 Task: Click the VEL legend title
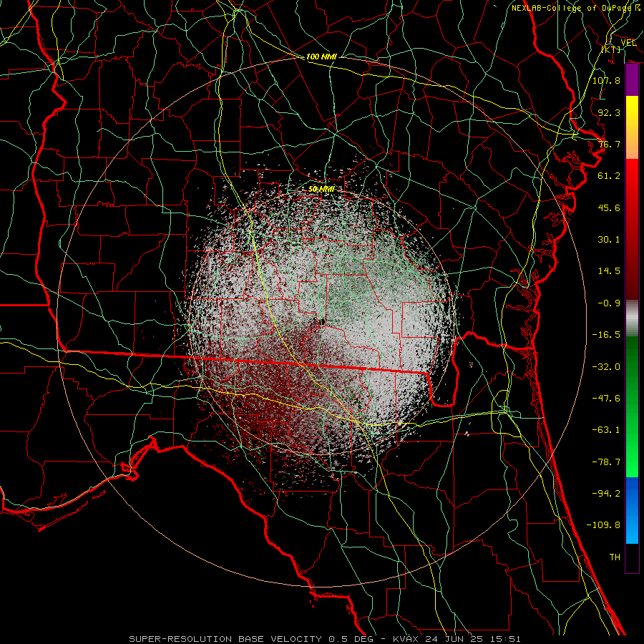[628, 43]
